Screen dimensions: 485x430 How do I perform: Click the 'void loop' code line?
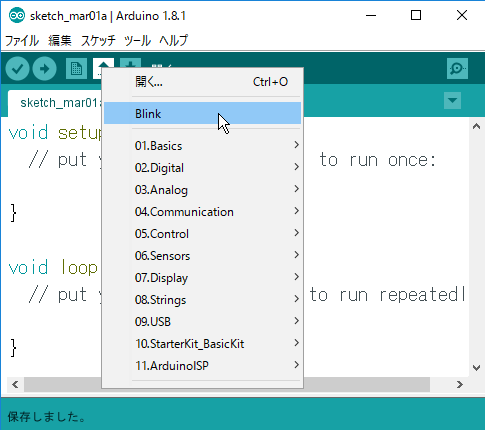tap(53, 268)
